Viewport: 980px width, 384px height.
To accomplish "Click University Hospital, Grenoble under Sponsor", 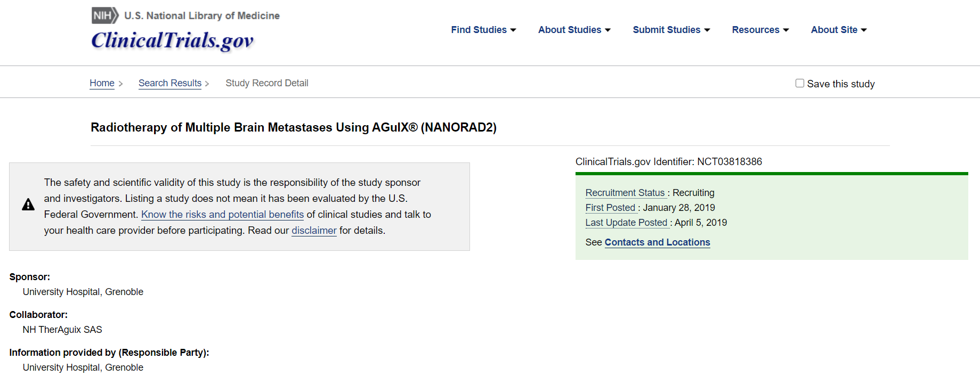I will [83, 292].
